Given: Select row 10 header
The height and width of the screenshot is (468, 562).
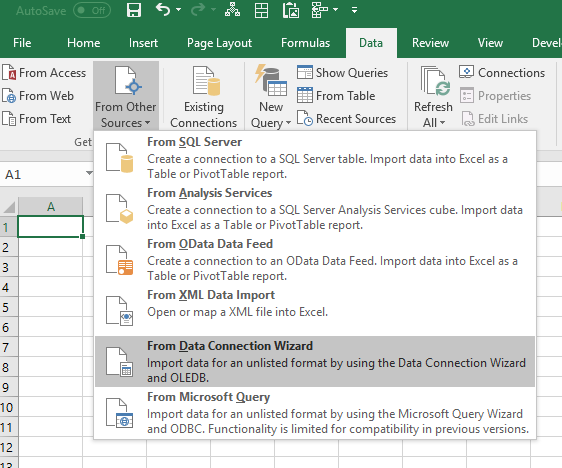Looking at the screenshot, I should 8,407.
